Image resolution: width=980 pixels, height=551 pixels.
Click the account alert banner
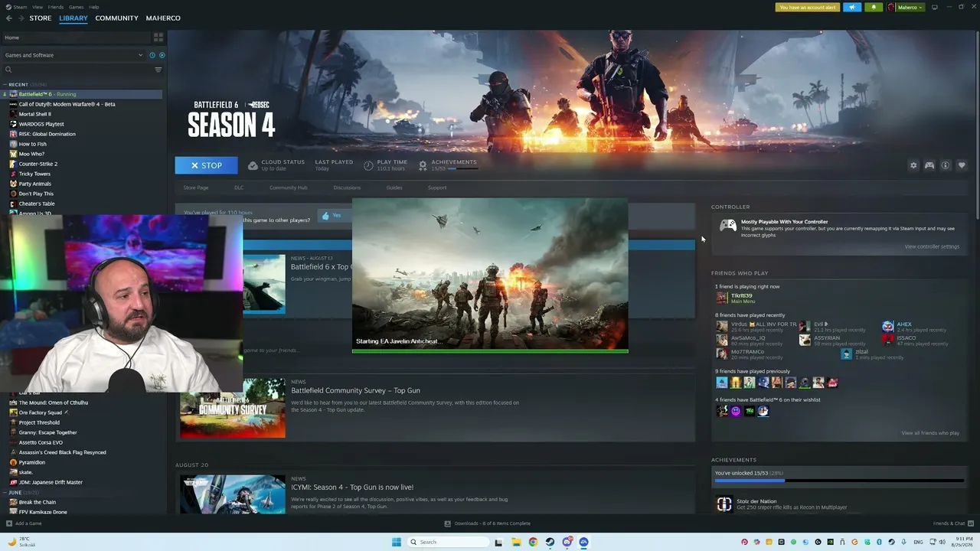tap(807, 7)
